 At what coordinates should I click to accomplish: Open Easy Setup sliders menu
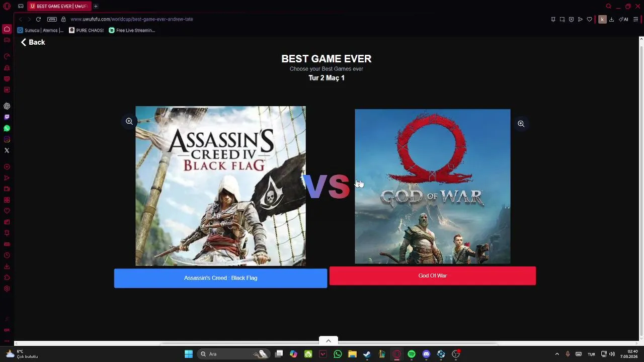(636, 19)
